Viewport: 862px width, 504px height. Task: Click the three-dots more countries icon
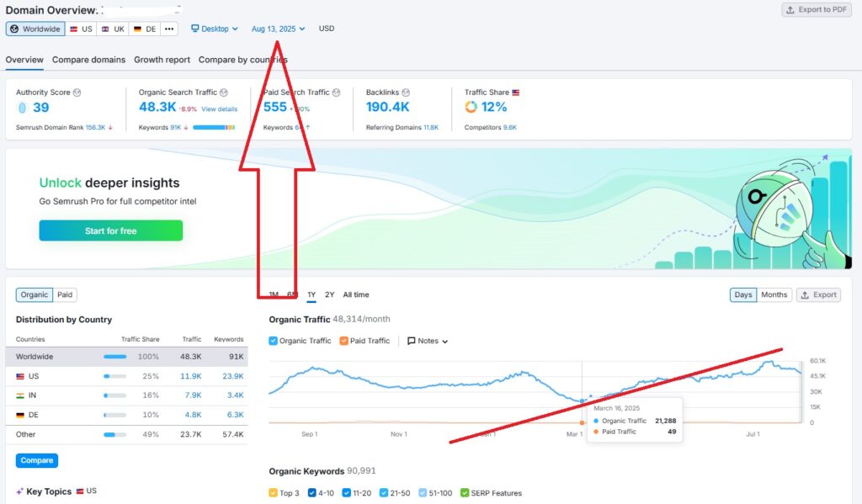169,29
